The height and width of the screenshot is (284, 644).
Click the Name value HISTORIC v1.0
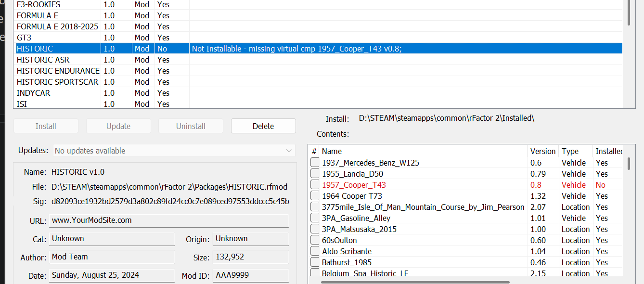pyautogui.click(x=78, y=172)
